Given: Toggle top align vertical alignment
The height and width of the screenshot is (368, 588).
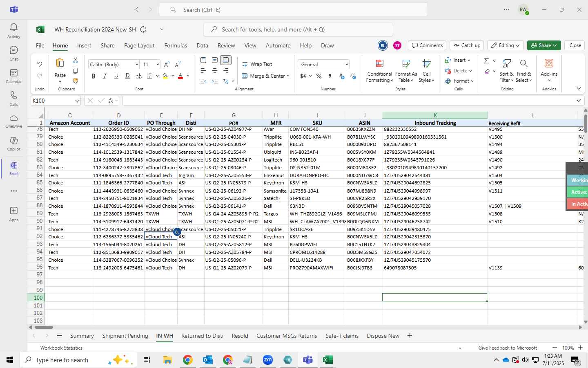Looking at the screenshot, I should pyautogui.click(x=203, y=60).
